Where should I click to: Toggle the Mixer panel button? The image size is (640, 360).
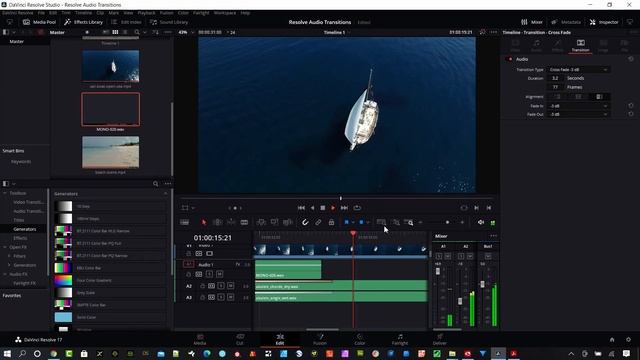pyautogui.click(x=532, y=22)
